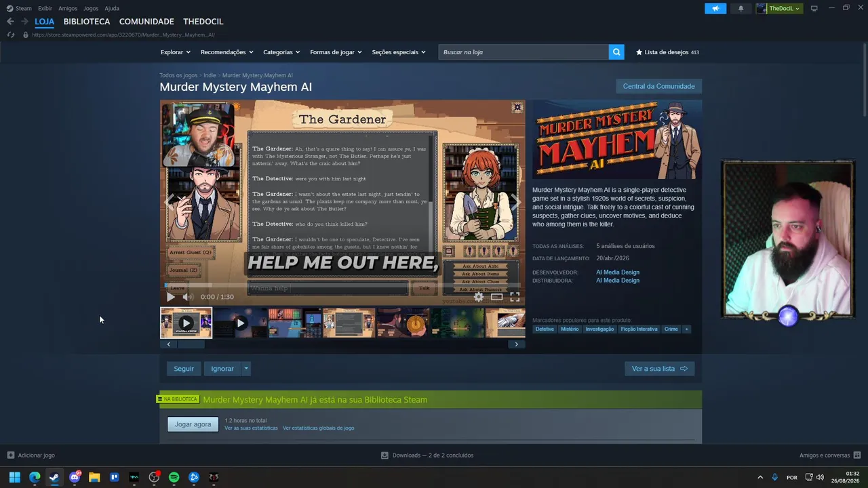
Task: Click the Investigação tag
Action: click(599, 329)
